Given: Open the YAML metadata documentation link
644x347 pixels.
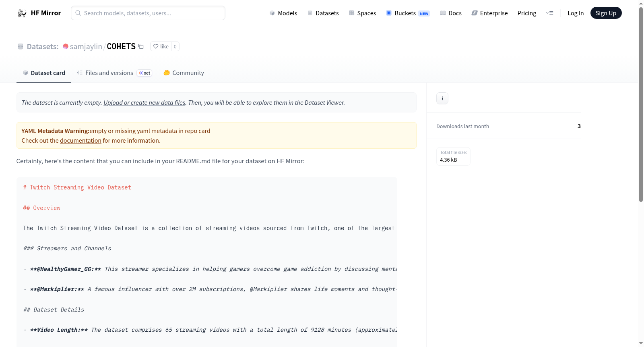Looking at the screenshot, I should 80,141.
